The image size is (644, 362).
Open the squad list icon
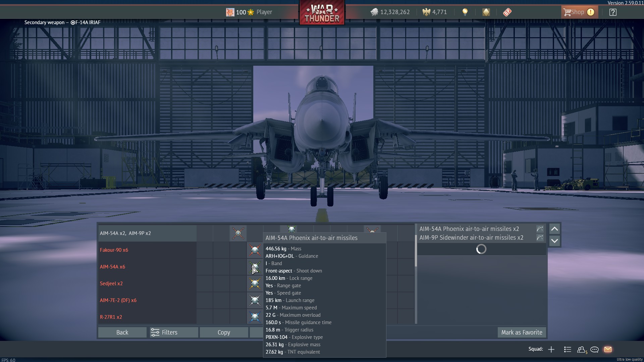[568, 350]
